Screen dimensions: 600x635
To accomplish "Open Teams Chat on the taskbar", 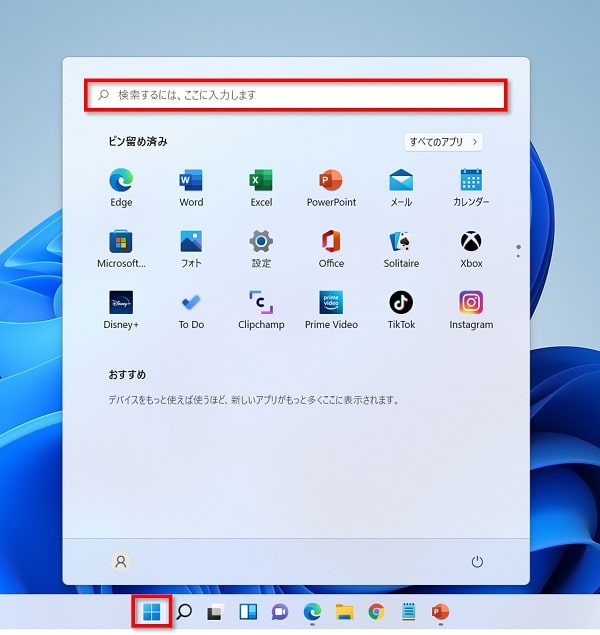I will [x=280, y=612].
